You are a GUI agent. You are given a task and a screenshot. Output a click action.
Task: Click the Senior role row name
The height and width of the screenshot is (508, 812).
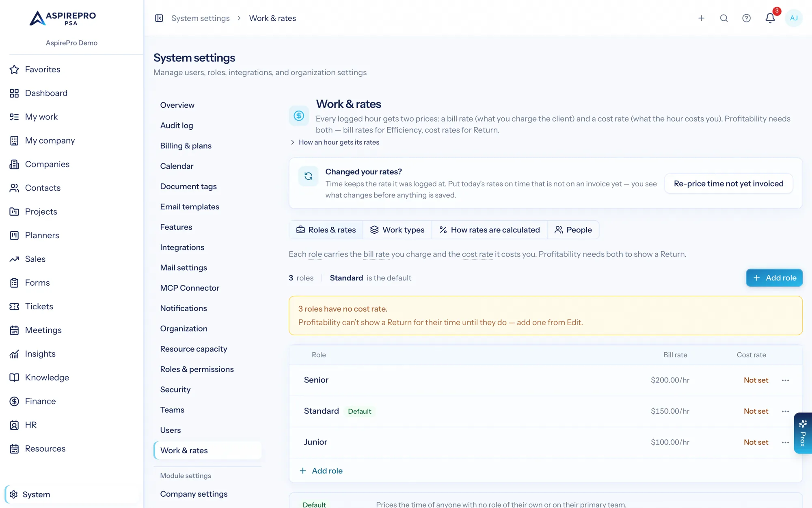point(316,380)
